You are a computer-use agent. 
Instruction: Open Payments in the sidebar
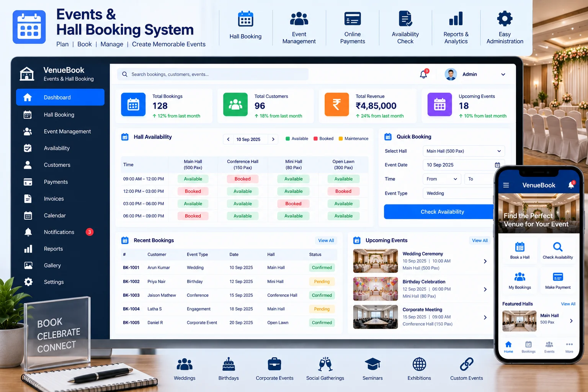pos(60,182)
